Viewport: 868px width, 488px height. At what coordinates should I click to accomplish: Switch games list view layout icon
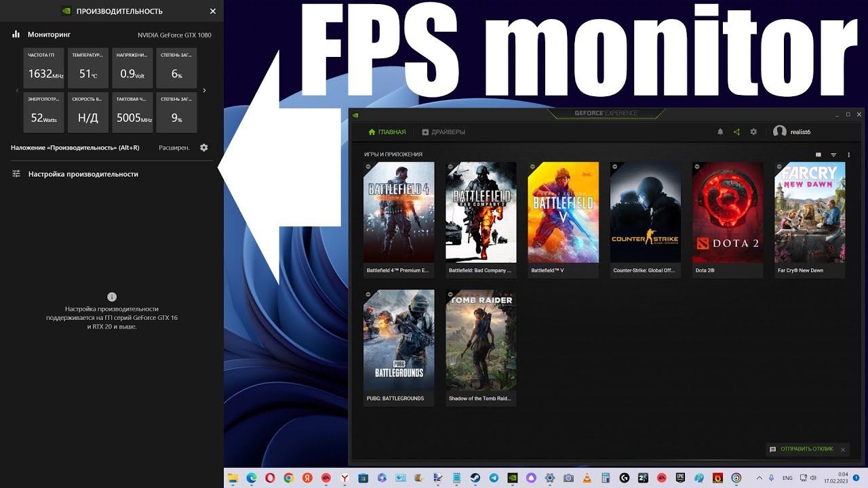point(818,155)
